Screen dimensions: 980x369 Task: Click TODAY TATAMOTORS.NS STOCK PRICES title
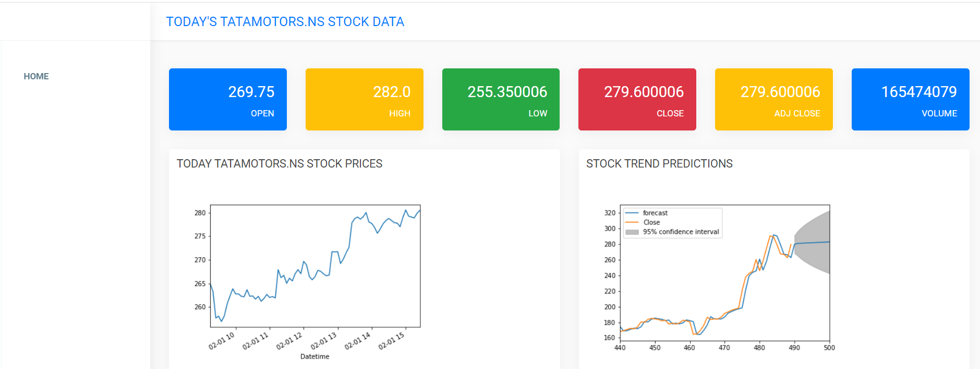280,164
